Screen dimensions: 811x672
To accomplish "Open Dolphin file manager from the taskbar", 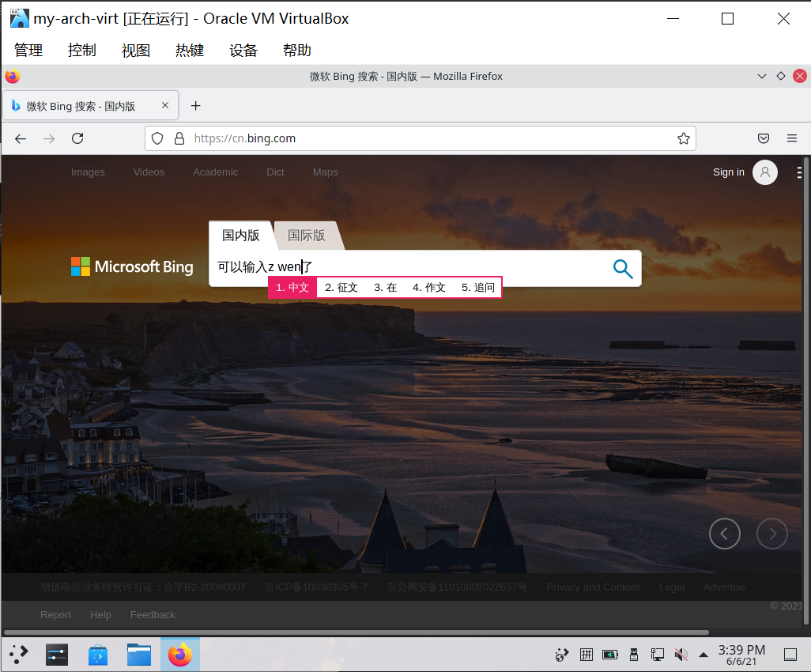I will point(138,655).
